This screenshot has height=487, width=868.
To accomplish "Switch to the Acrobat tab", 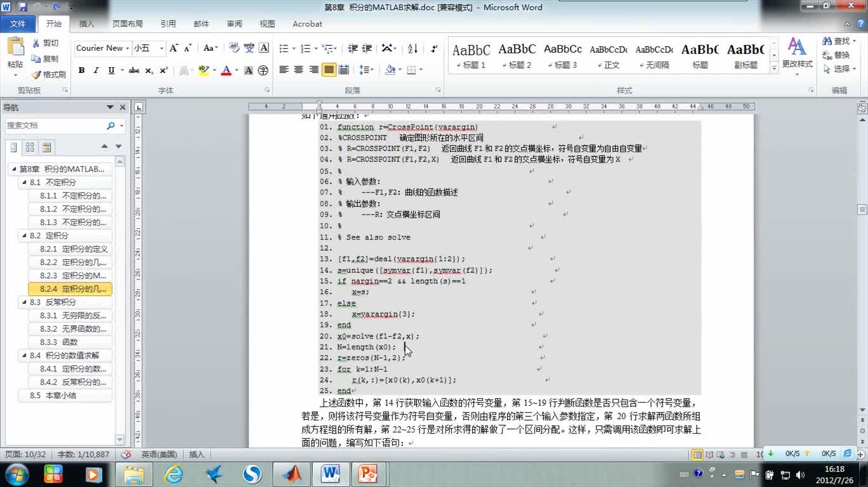I will pos(307,24).
